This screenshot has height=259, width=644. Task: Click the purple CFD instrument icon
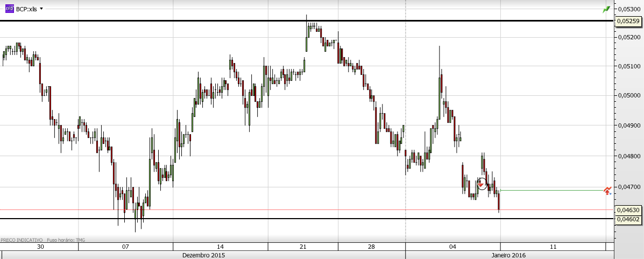point(9,9)
